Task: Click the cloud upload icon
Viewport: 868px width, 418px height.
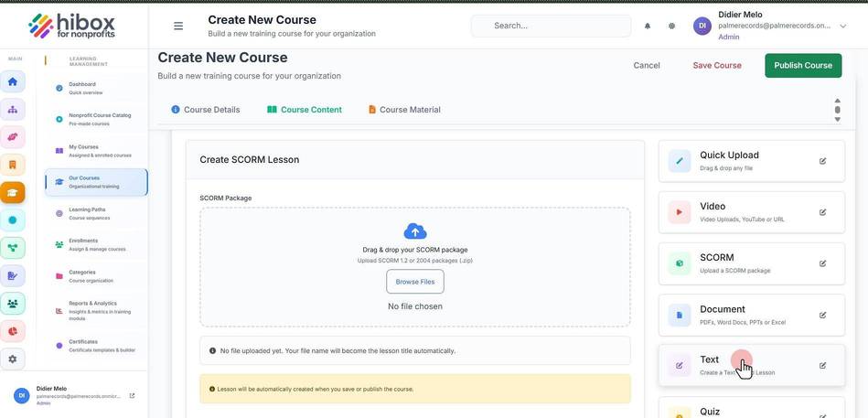Action: [415, 230]
